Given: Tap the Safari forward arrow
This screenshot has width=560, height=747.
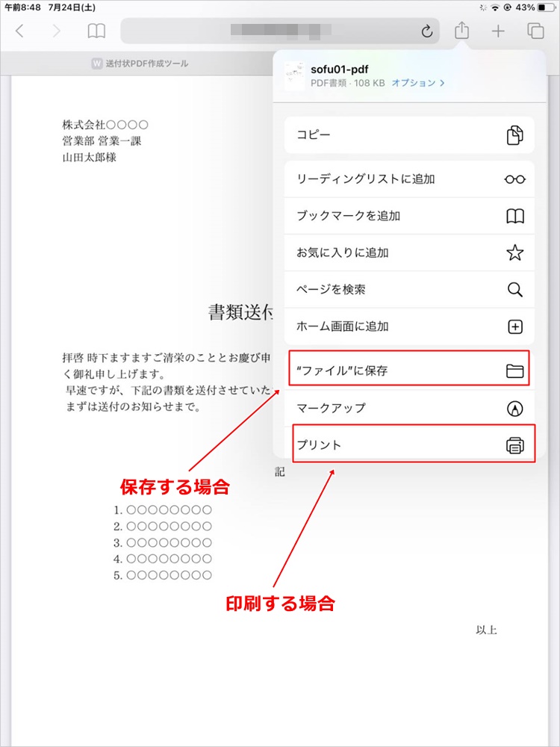Looking at the screenshot, I should 57,31.
